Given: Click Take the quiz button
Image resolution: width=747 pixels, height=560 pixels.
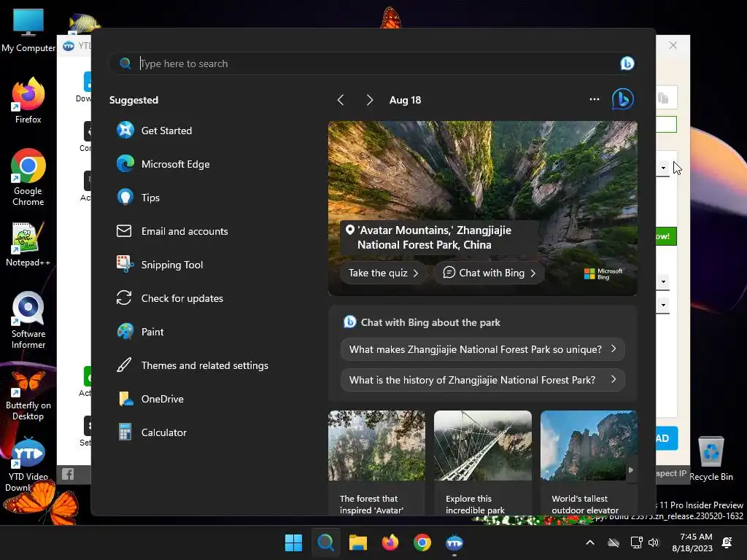Looking at the screenshot, I should [383, 273].
